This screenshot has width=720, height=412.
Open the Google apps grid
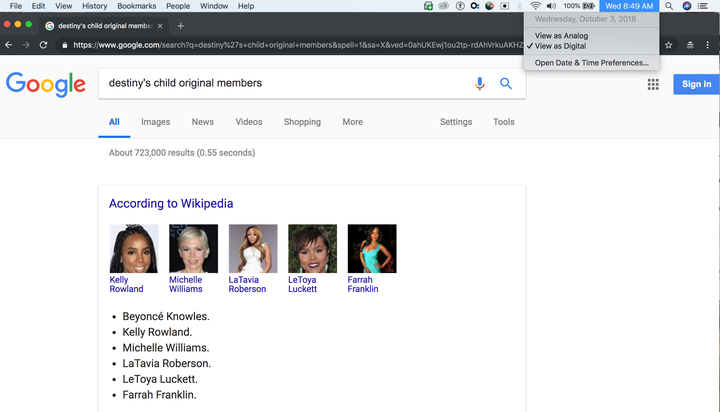653,84
